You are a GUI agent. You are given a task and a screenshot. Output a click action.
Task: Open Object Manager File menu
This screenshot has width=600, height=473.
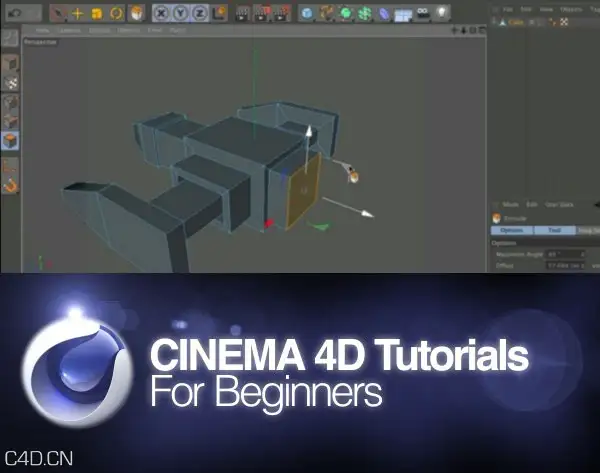click(x=508, y=9)
